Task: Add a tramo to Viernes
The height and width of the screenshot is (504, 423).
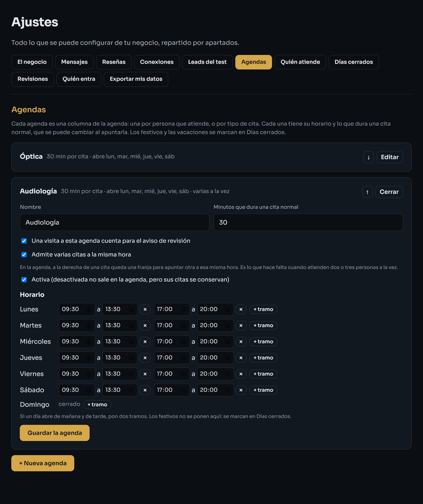Action: 263,374
